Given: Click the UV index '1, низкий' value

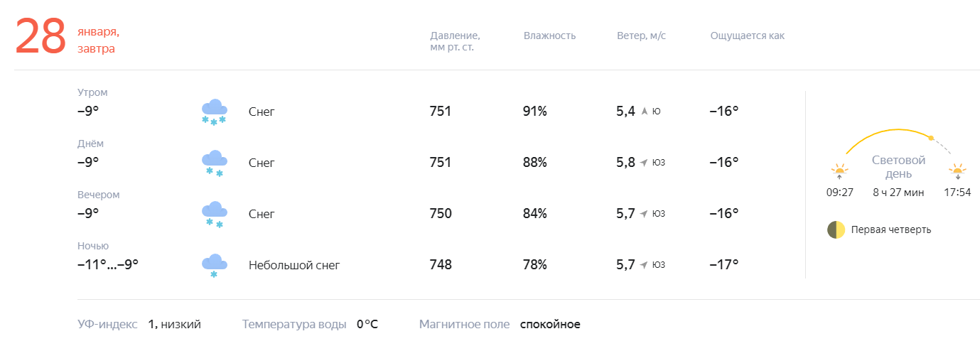Looking at the screenshot, I should pyautogui.click(x=175, y=324).
